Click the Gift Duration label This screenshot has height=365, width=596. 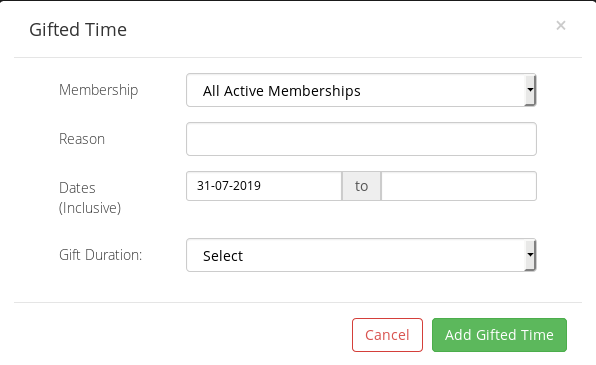point(100,255)
